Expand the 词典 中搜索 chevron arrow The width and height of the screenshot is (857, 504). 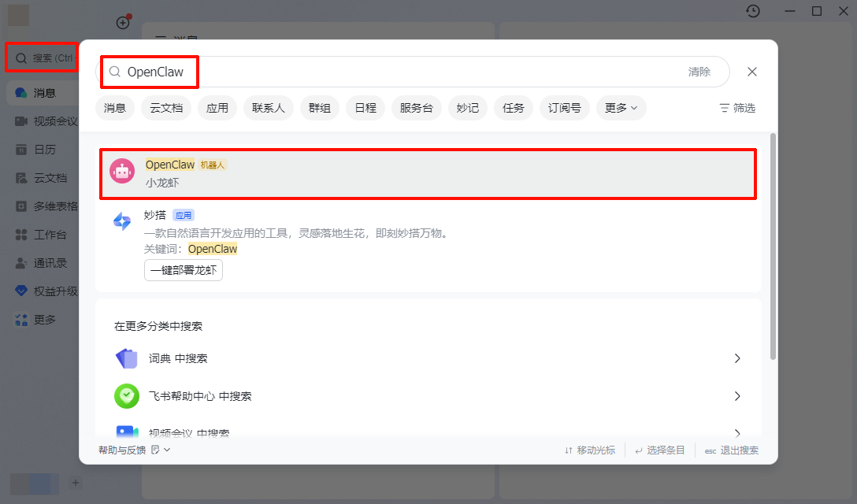[737, 358]
